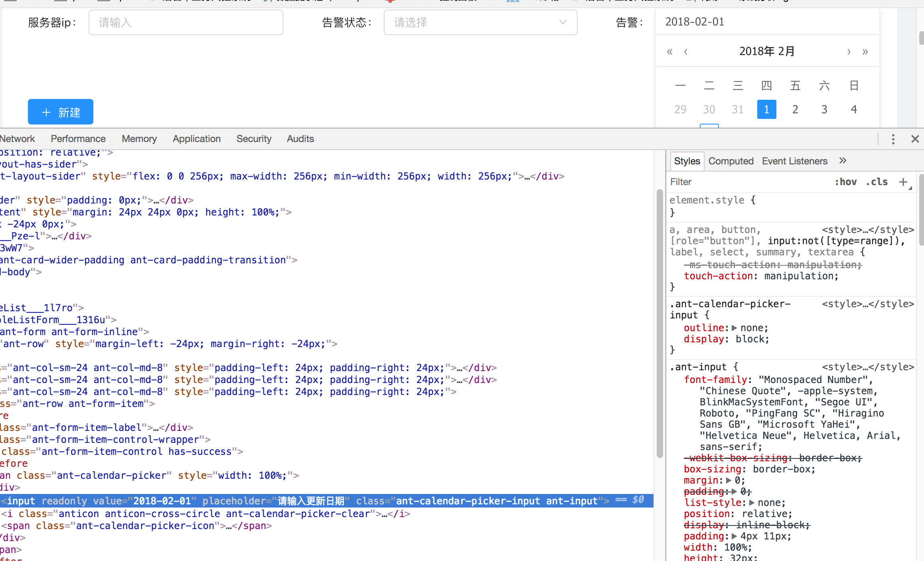The image size is (924, 561).
Task: Select day 3 in the calendar
Action: (824, 109)
